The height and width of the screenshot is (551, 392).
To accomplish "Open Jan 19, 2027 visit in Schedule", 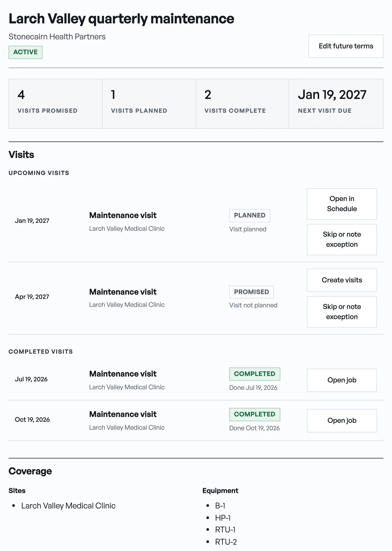I will pos(342,204).
